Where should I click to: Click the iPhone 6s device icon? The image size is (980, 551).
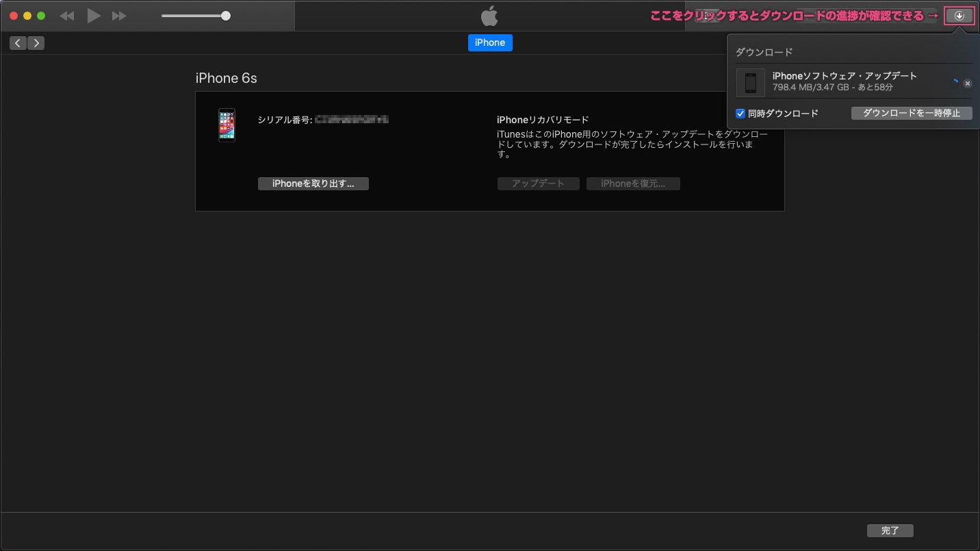[227, 125]
